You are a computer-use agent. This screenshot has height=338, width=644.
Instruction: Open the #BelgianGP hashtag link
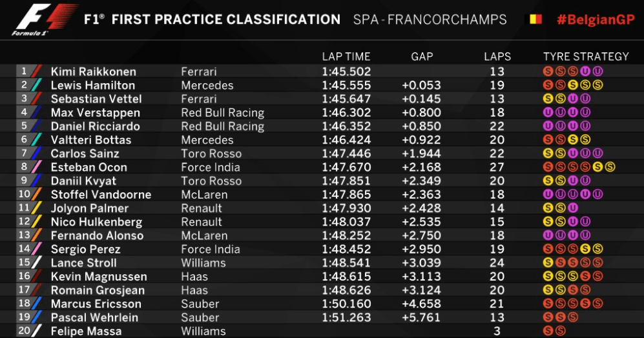(596, 19)
